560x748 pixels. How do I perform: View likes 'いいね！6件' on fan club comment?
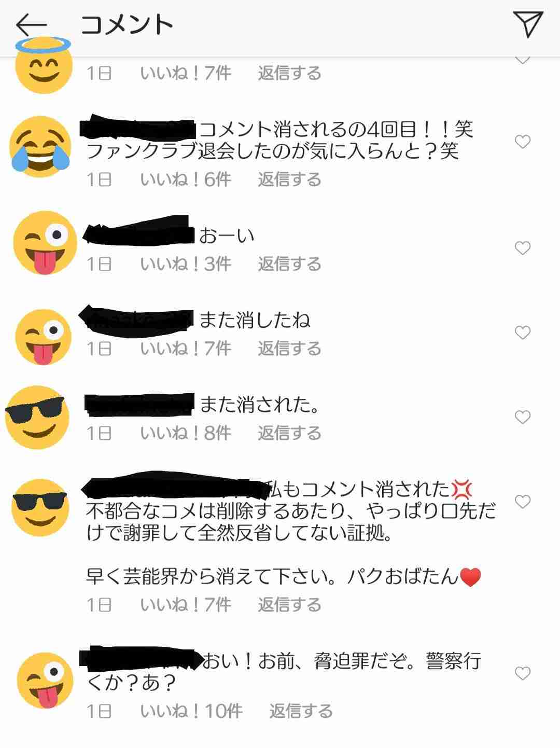click(x=186, y=179)
